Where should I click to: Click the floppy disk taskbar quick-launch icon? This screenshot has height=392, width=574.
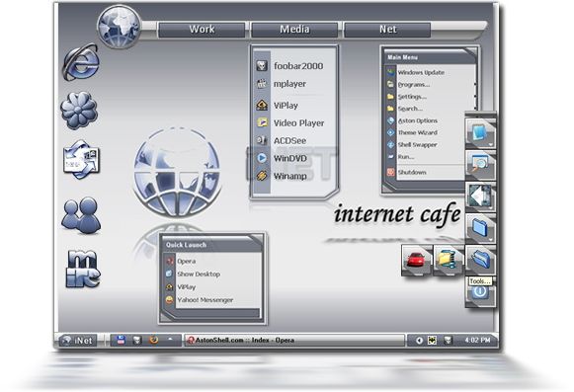click(x=121, y=341)
